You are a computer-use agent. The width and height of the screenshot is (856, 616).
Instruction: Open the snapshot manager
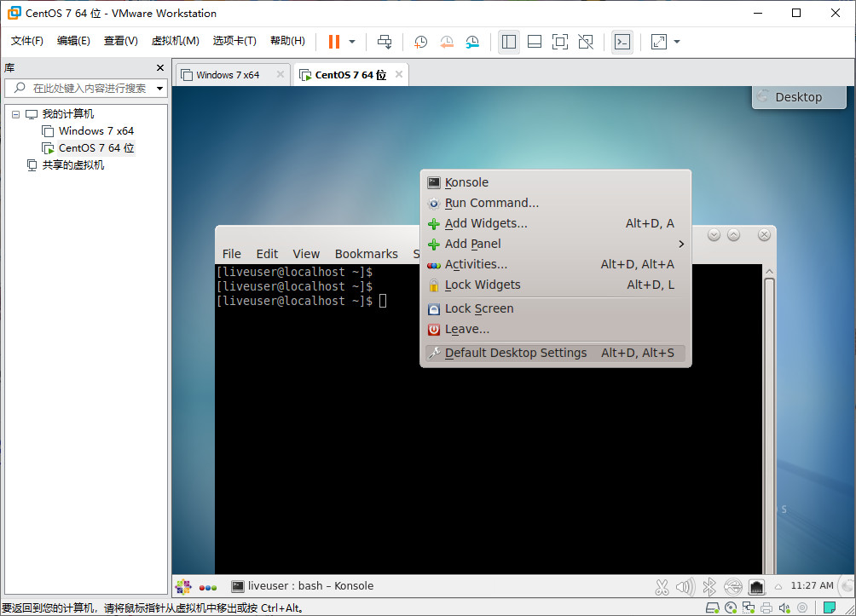click(x=472, y=42)
